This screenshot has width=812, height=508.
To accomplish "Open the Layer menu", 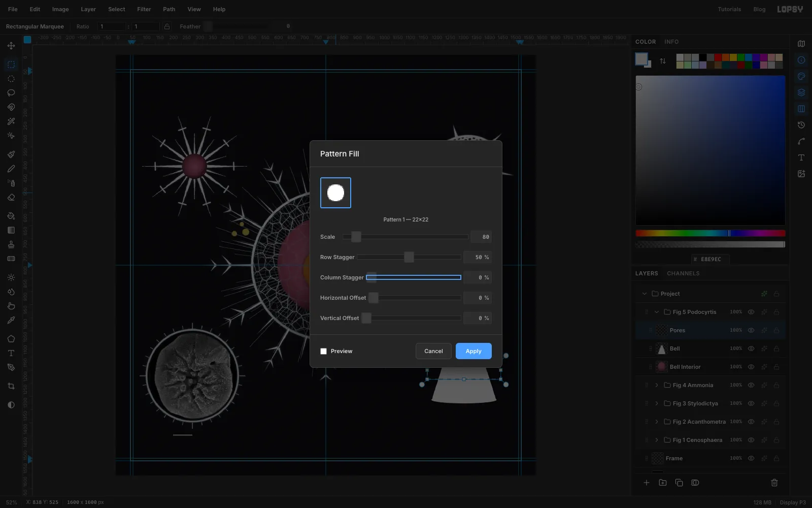I will [88, 9].
